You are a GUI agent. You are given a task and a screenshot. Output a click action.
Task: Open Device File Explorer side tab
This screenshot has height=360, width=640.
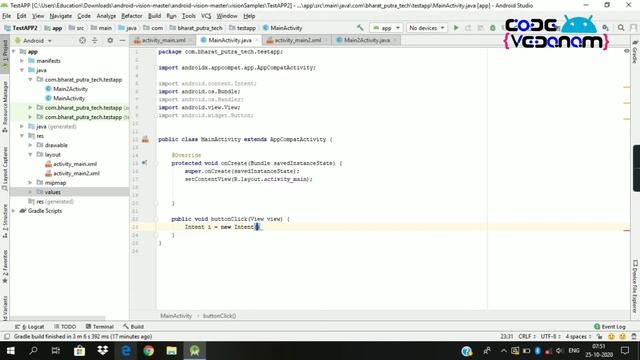(x=635, y=287)
